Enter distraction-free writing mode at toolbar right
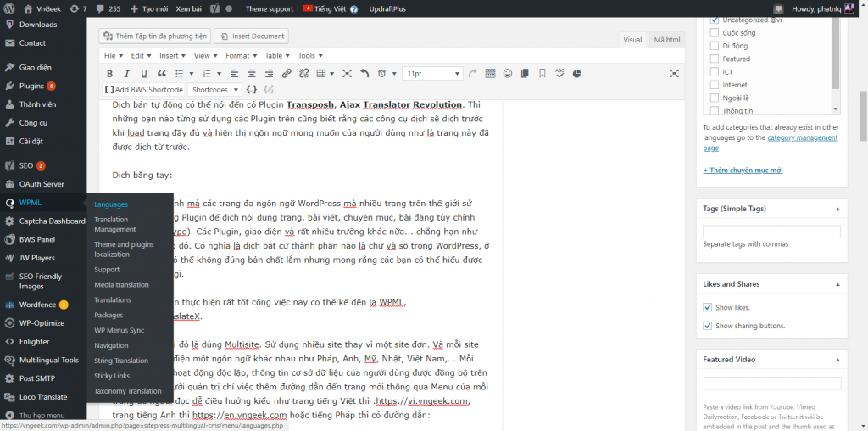The height and width of the screenshot is (431, 868). 674,73
